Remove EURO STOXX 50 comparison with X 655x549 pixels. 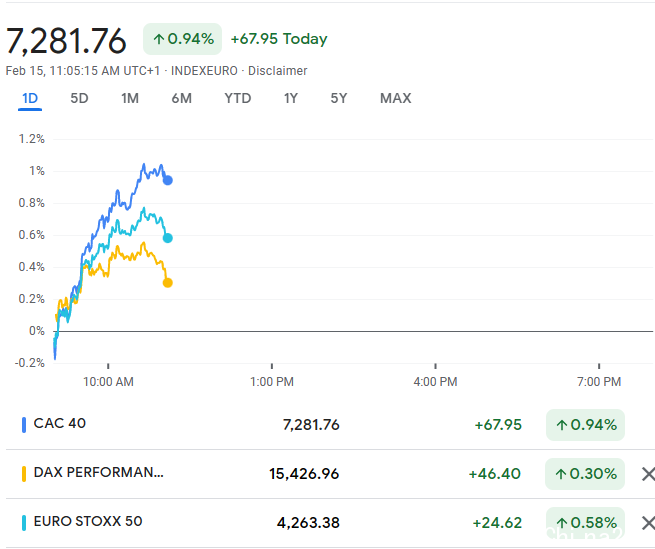[648, 523]
